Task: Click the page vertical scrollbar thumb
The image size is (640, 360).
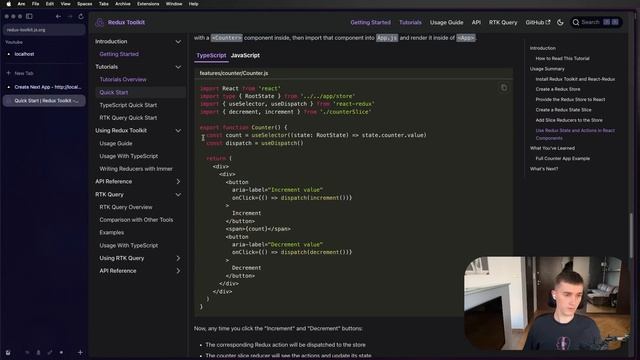Action: pos(631,236)
